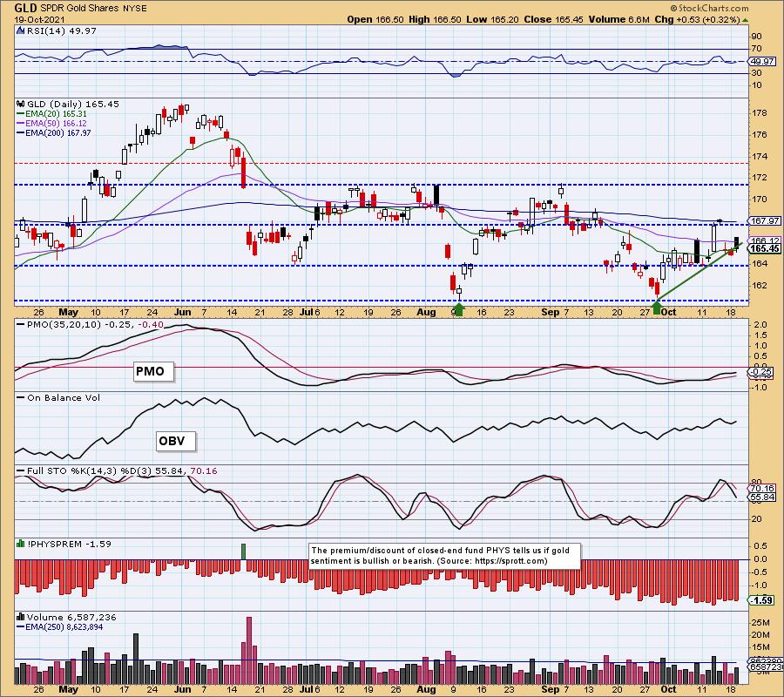Click the 162 price axis label

(x=759, y=286)
